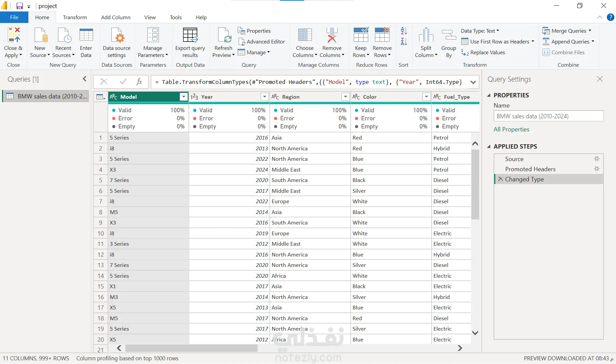Open the Power Query help icon

(610, 17)
